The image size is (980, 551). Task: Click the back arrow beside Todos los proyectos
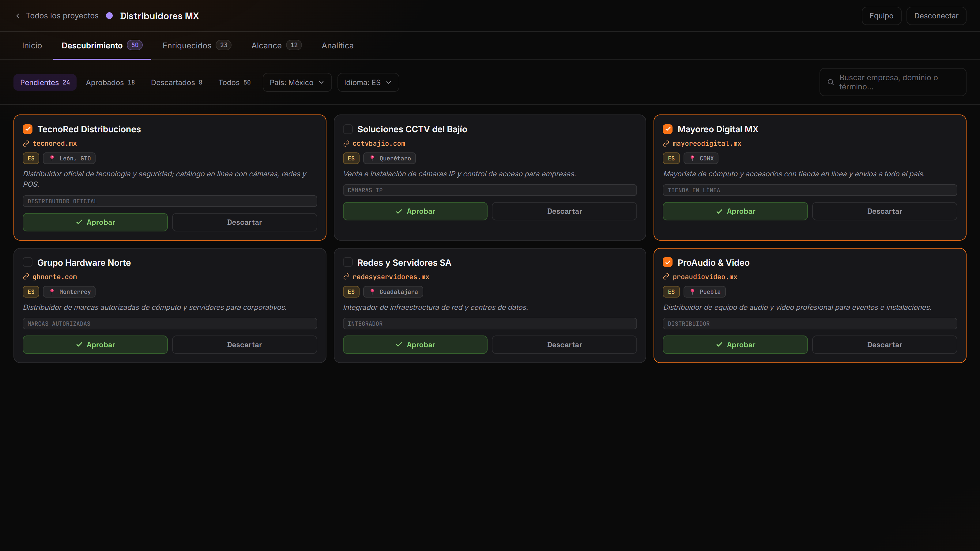[x=17, y=16]
